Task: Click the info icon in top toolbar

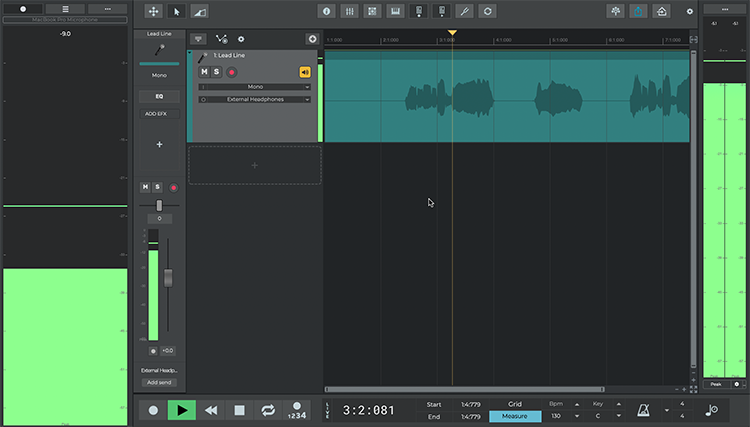Action: [x=327, y=11]
